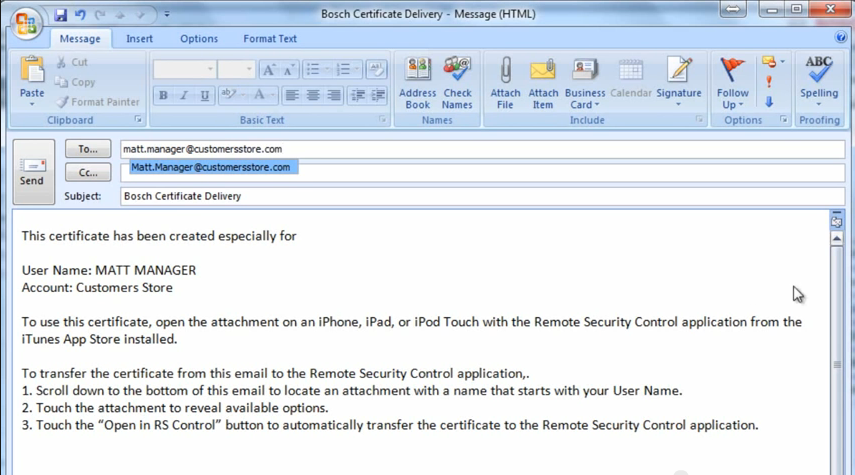Grow the font with the larger A icon
855x475 pixels.
[268, 69]
